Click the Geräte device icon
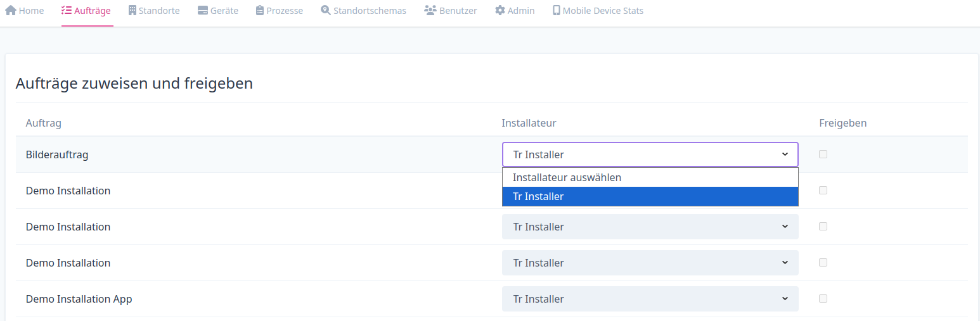This screenshot has width=980, height=321. pos(203,11)
